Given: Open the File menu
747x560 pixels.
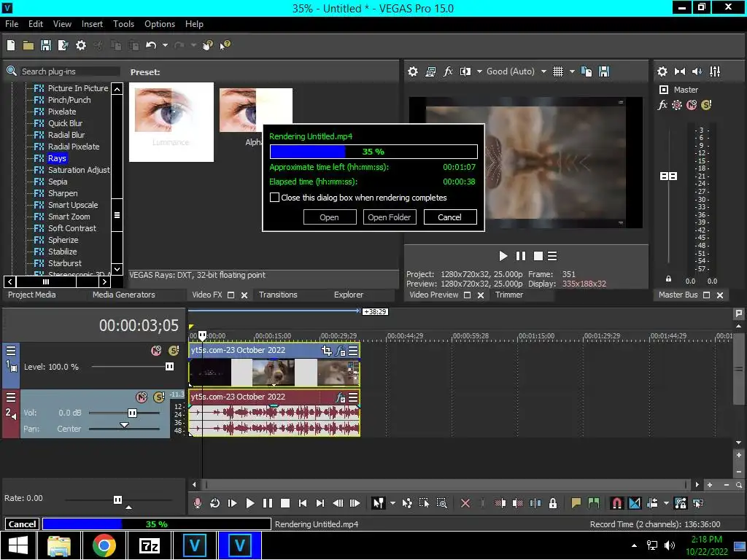Looking at the screenshot, I should (12, 24).
